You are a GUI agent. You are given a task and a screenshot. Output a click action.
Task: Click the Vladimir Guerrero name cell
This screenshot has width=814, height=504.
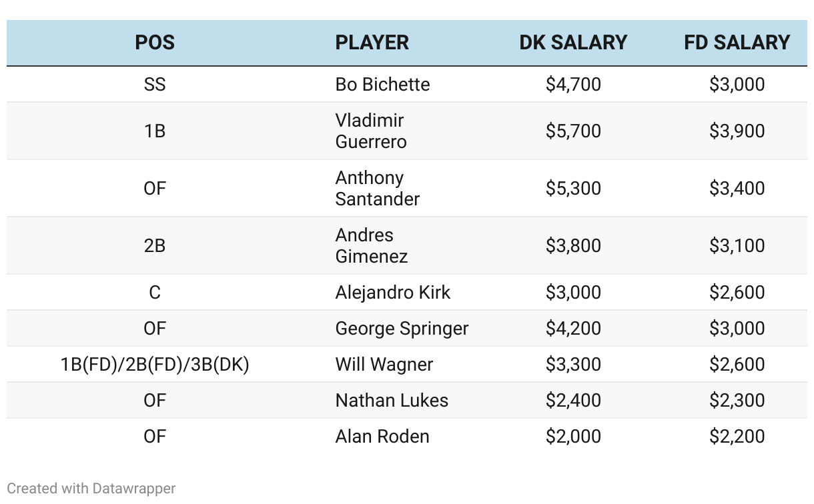point(371,131)
